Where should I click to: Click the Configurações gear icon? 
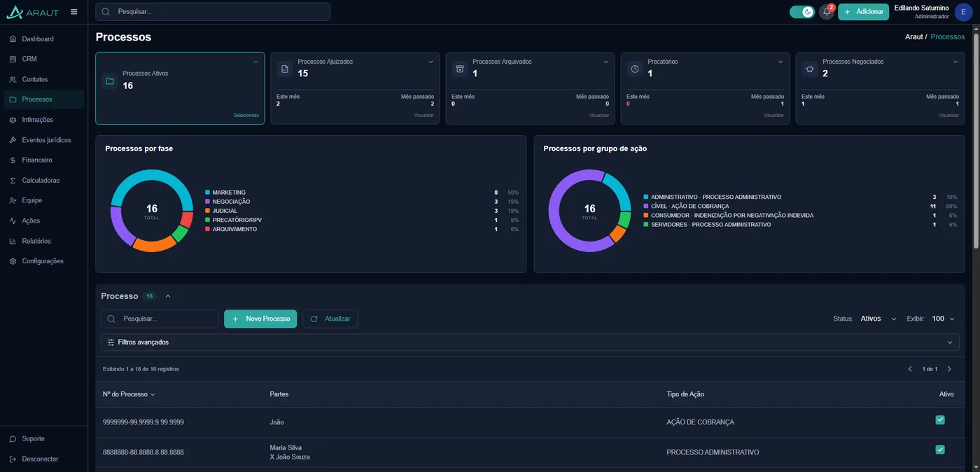pyautogui.click(x=13, y=261)
